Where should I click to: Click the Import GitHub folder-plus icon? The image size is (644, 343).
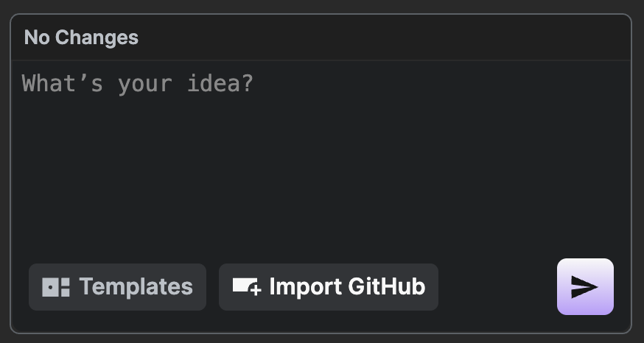[x=247, y=287]
